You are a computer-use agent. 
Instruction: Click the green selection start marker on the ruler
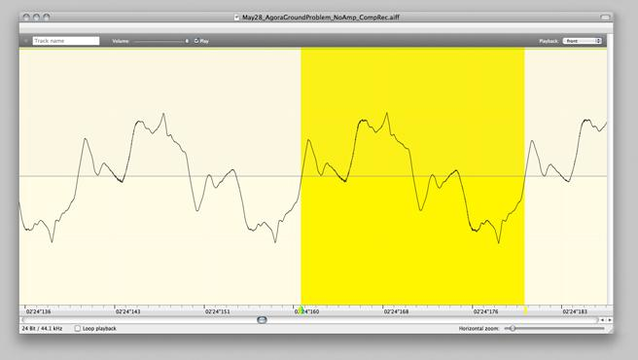click(x=301, y=310)
